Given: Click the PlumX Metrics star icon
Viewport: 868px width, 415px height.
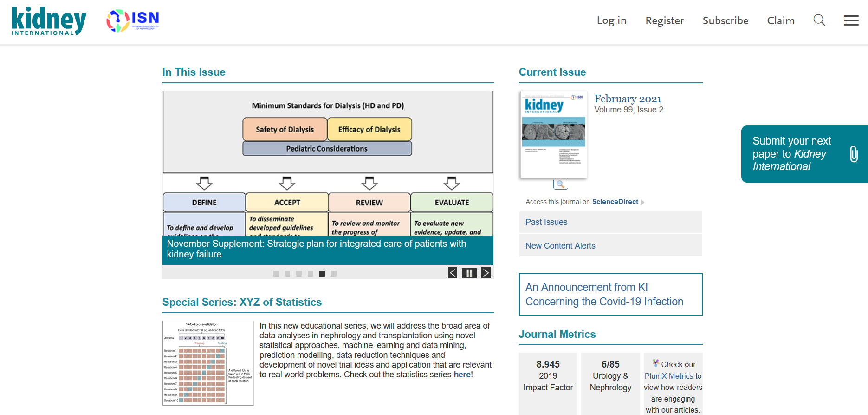Looking at the screenshot, I should [x=656, y=363].
